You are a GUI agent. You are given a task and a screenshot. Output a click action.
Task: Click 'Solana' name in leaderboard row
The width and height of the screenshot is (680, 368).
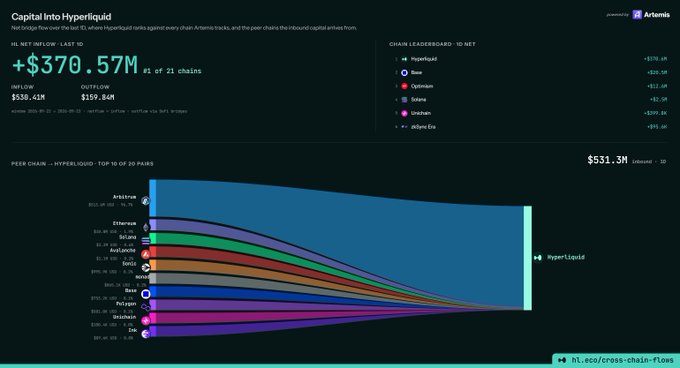[x=418, y=100]
